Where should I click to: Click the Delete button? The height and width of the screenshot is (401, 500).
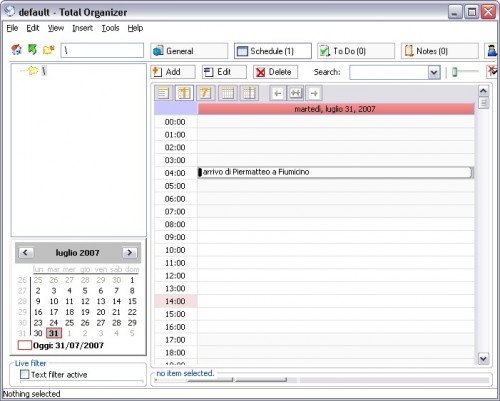pos(275,72)
